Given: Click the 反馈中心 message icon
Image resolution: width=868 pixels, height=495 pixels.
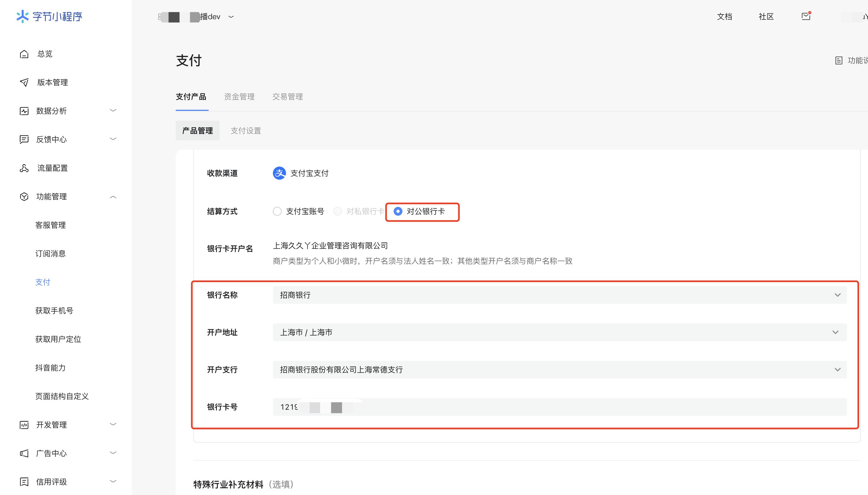Looking at the screenshot, I should (x=24, y=139).
